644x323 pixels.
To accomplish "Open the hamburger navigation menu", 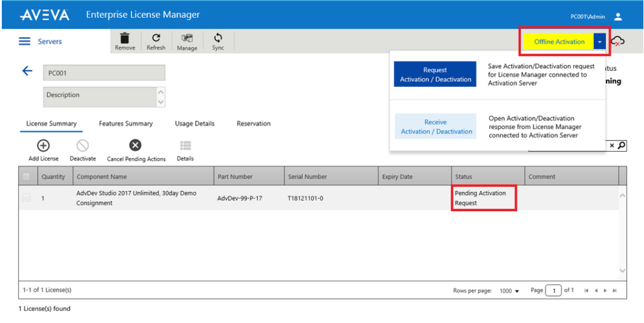I will click(x=25, y=42).
